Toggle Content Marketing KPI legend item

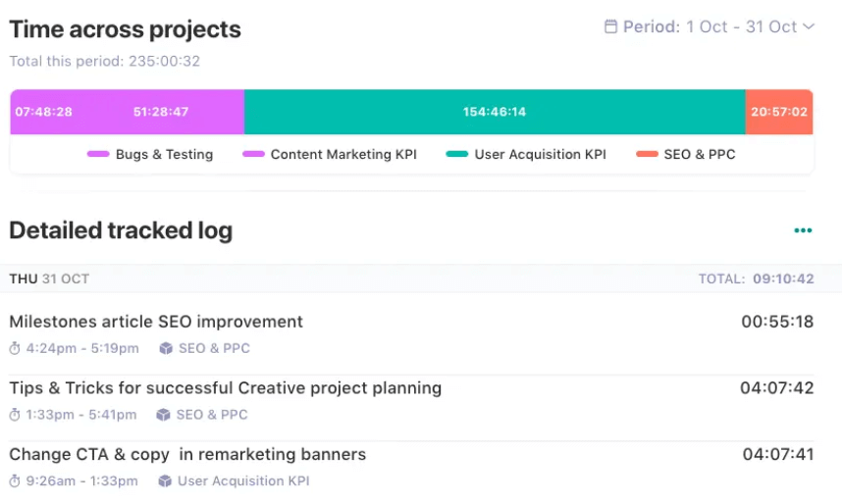tap(330, 154)
